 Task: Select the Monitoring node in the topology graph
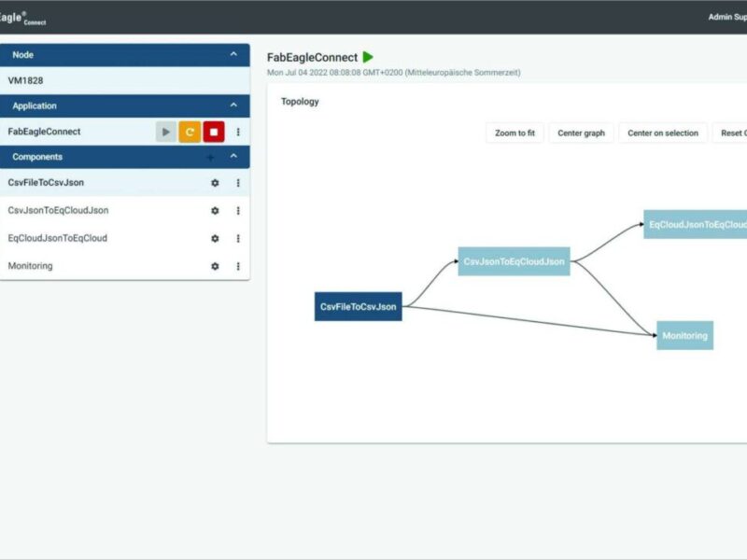(x=683, y=335)
